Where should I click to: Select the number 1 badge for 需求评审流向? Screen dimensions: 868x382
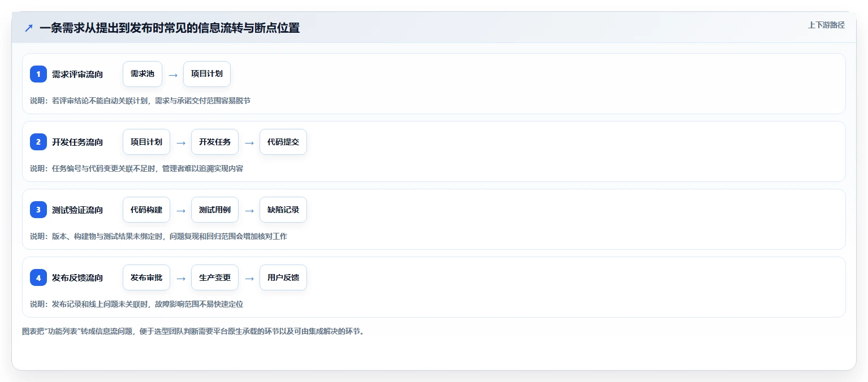(x=38, y=74)
